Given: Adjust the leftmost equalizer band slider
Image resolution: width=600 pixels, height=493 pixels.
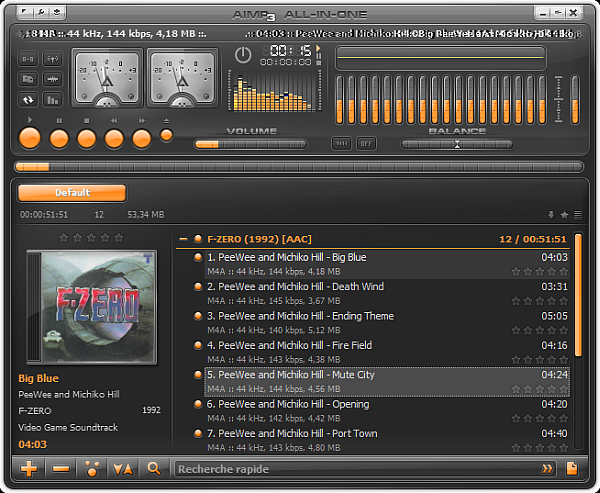Looking at the screenshot, I should point(339,100).
